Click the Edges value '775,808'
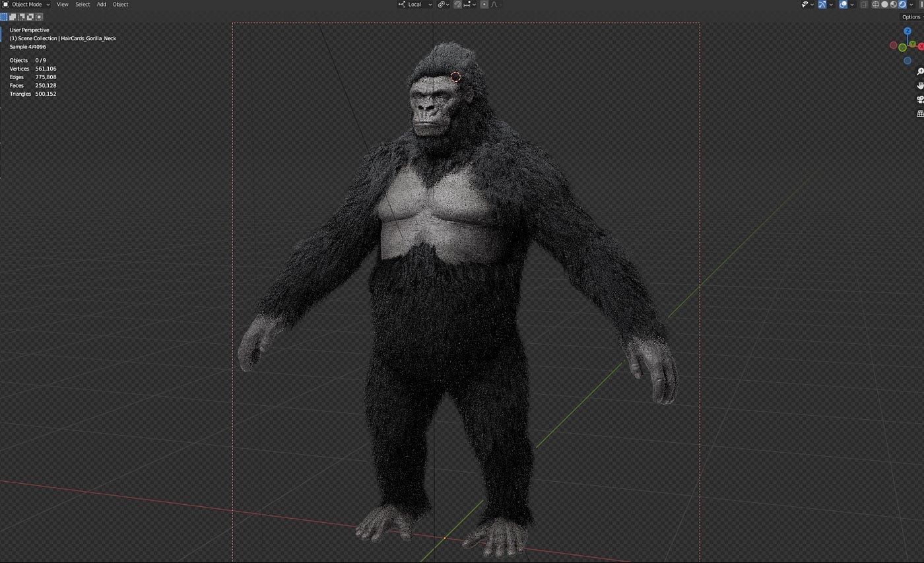Viewport: 924px width, 563px height. [x=46, y=77]
